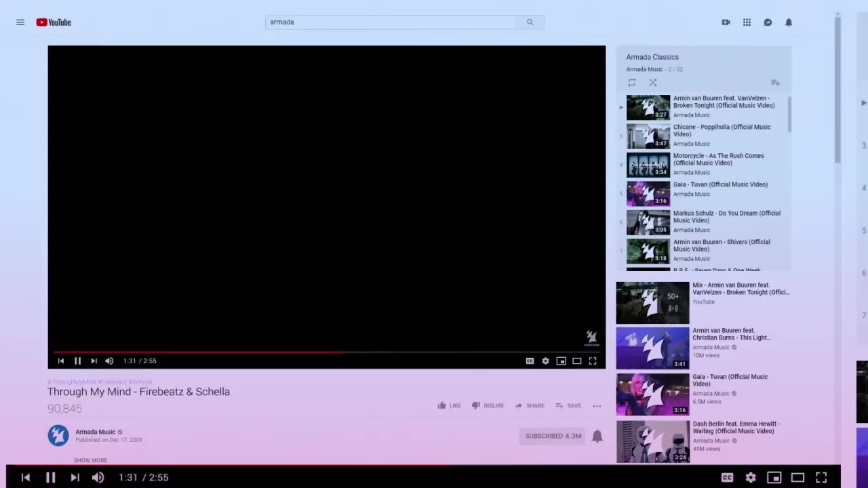Click the 90,845 view count

tap(64, 409)
